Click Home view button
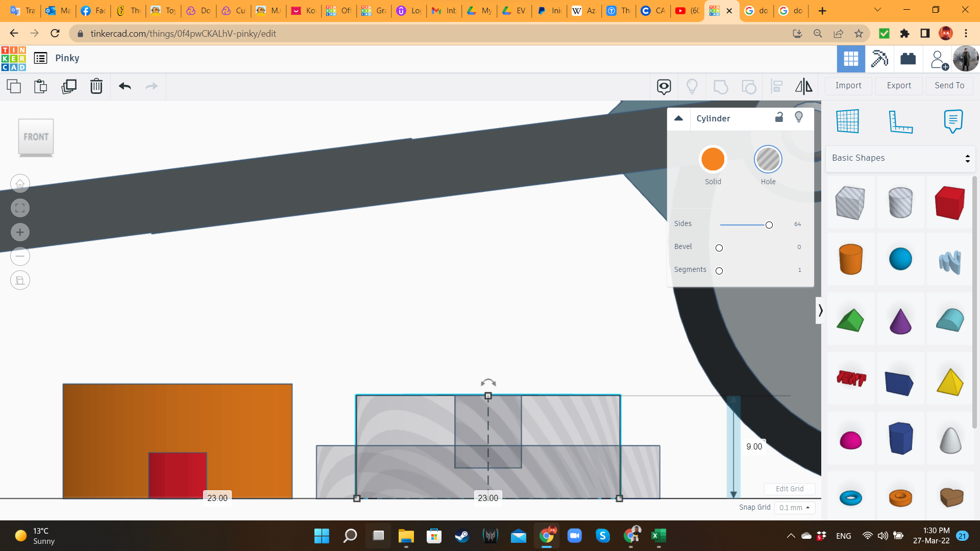 [x=20, y=184]
